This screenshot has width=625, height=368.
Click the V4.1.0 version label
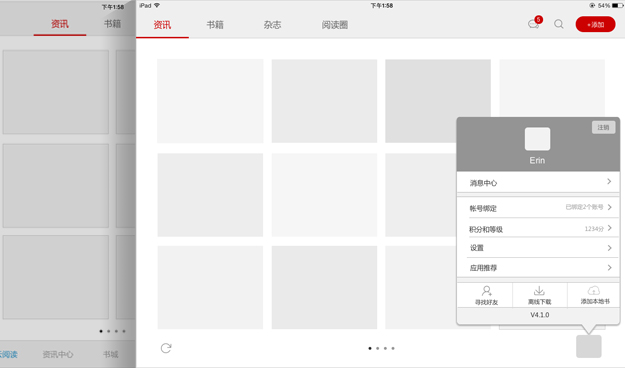(539, 315)
